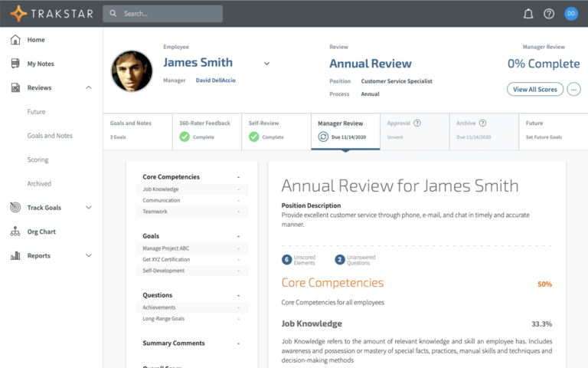
Task: Click the Track Goals target icon
Action: [15, 208]
